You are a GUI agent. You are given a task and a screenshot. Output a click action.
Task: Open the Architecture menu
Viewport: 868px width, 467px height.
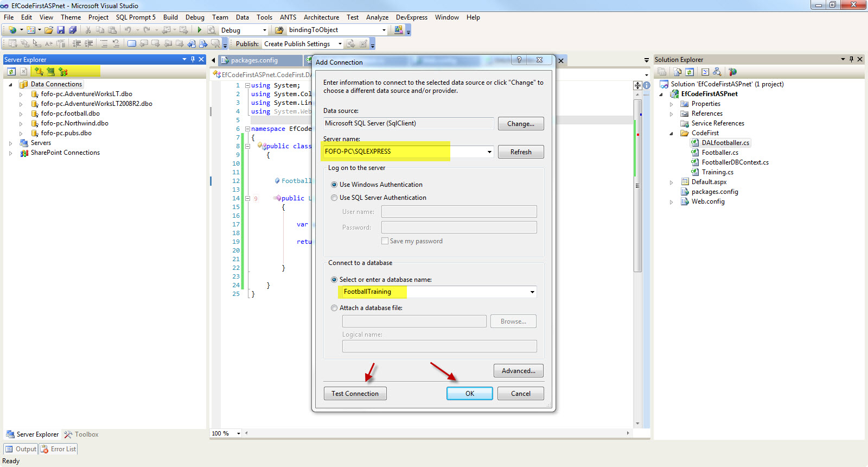[x=321, y=17]
